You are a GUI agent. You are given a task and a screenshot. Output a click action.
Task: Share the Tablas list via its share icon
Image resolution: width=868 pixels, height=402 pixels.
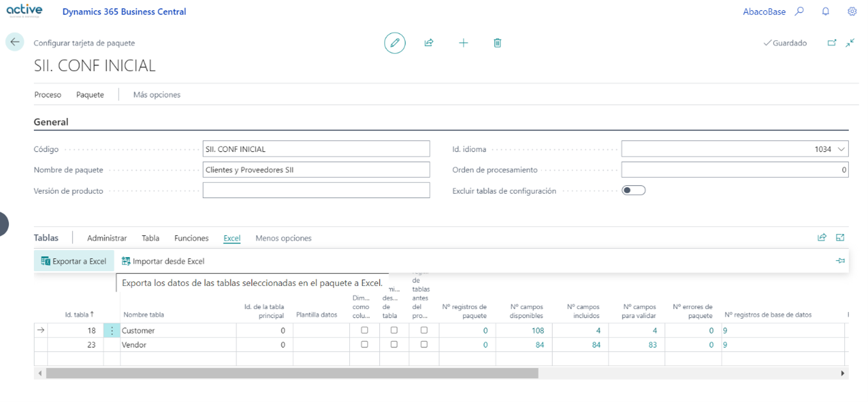coord(822,238)
